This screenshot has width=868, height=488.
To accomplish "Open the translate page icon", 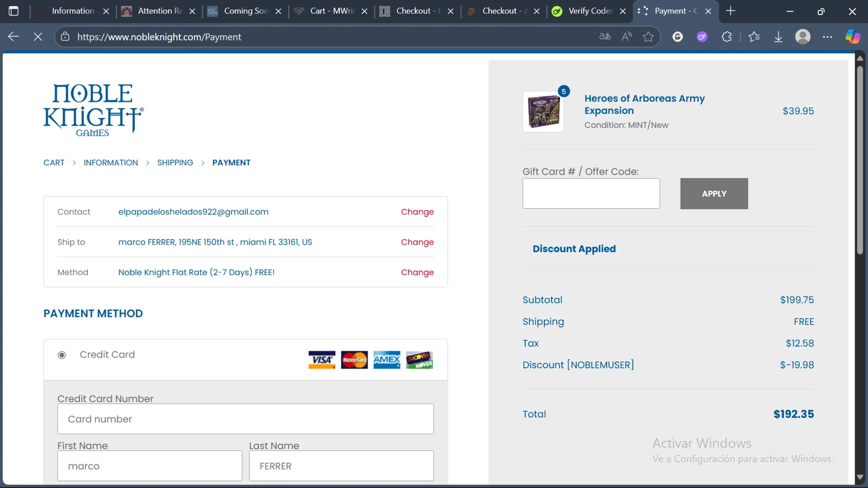I will (605, 36).
